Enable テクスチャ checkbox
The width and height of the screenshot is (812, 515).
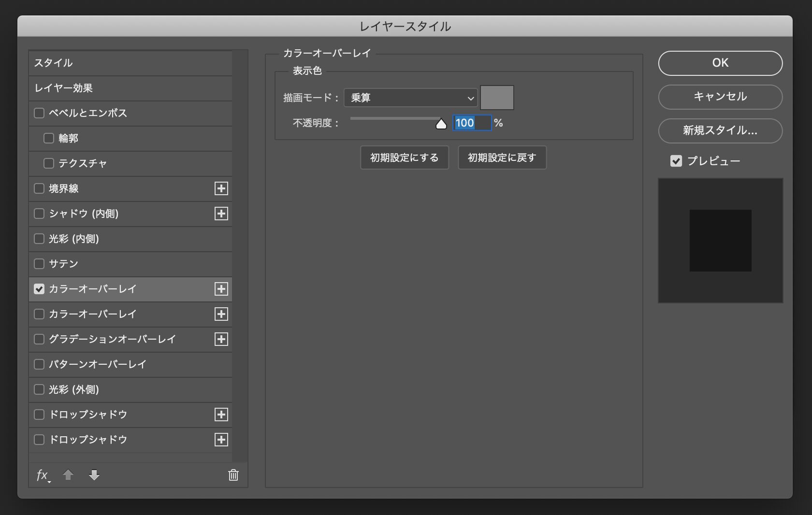click(x=49, y=163)
